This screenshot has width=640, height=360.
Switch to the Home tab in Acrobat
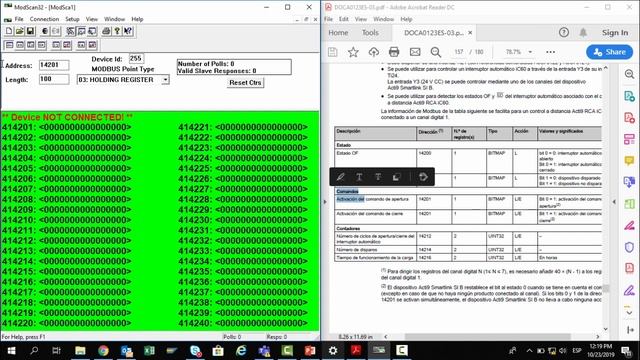pos(338,33)
